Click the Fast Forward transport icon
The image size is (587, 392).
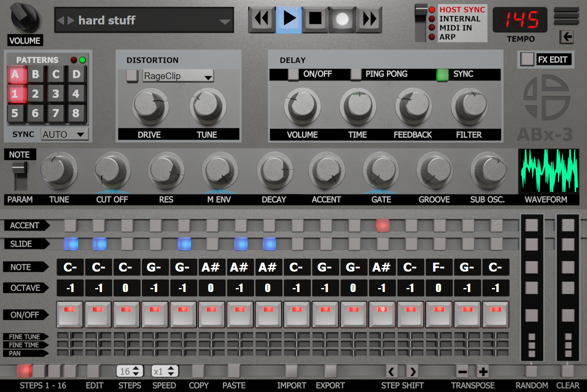pos(369,20)
